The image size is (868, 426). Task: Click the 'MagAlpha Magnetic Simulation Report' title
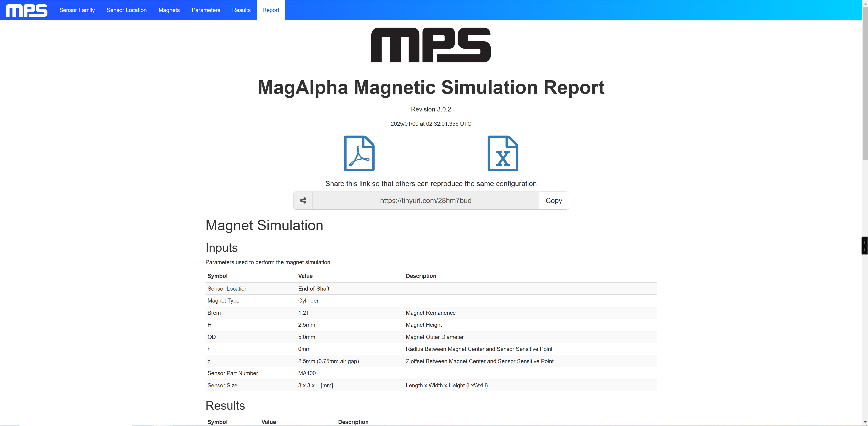pos(431,87)
